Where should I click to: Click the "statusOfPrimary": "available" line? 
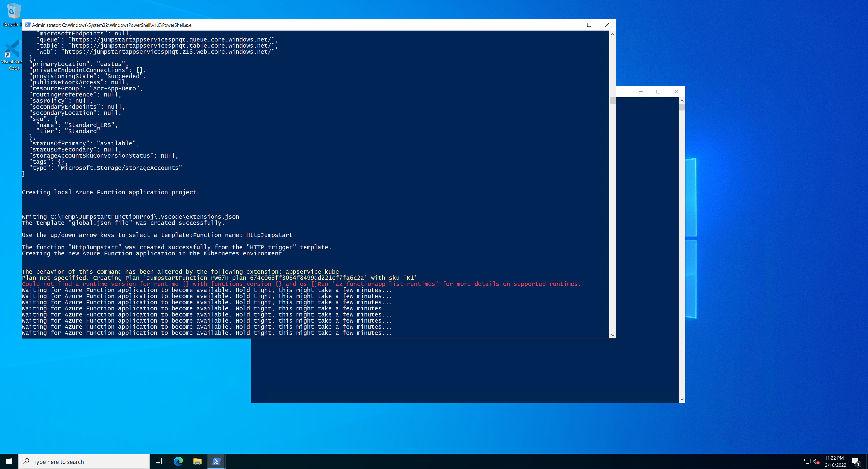coord(84,143)
